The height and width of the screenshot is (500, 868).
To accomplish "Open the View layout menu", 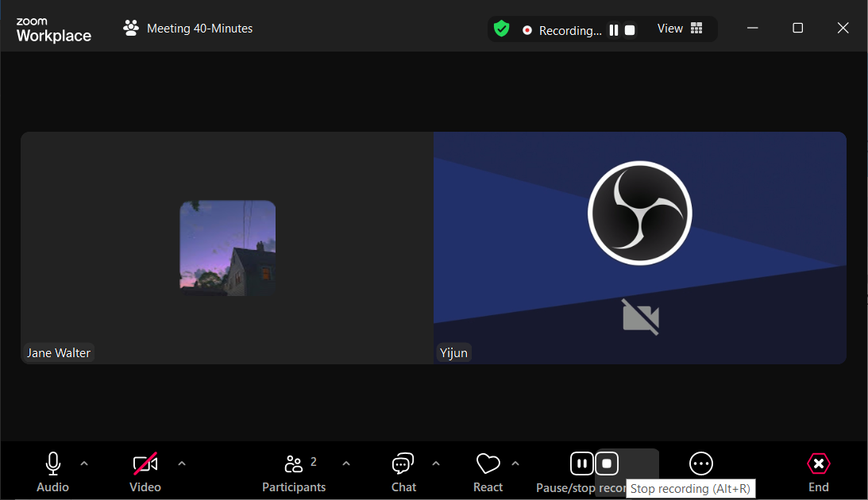I will point(680,29).
